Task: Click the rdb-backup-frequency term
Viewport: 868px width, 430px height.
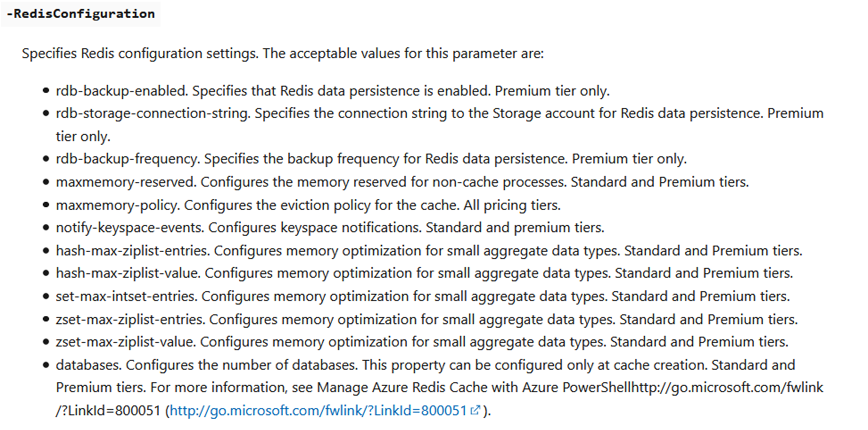Action: click(127, 159)
